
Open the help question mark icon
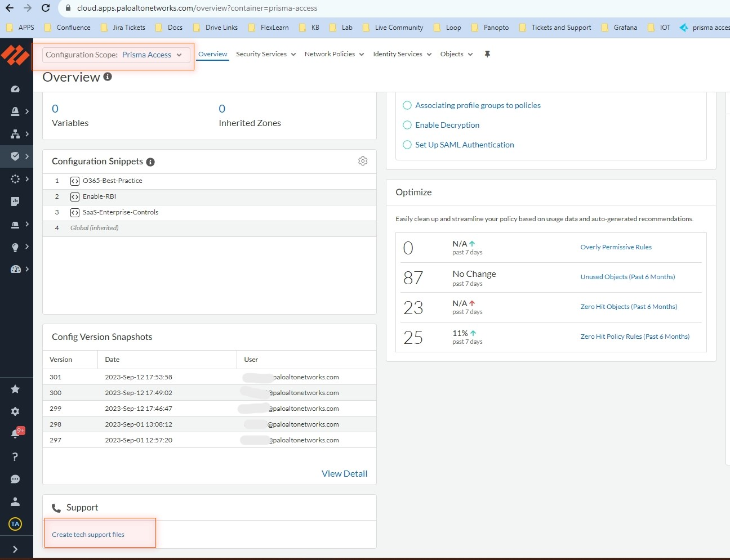[15, 456]
